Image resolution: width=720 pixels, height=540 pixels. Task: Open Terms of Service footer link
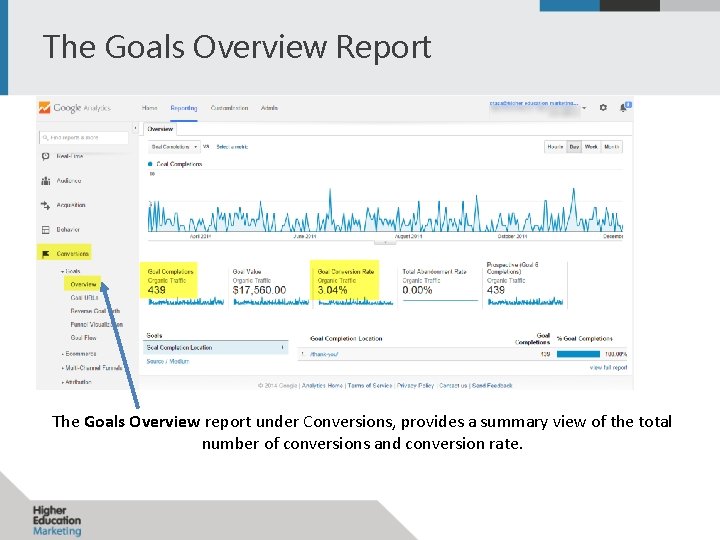370,386
